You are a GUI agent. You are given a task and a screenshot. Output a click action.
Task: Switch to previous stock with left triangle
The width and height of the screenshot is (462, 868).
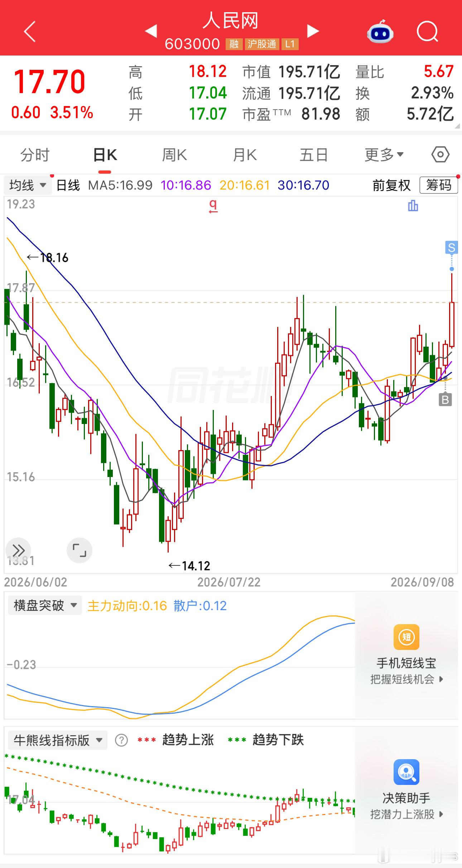151,31
